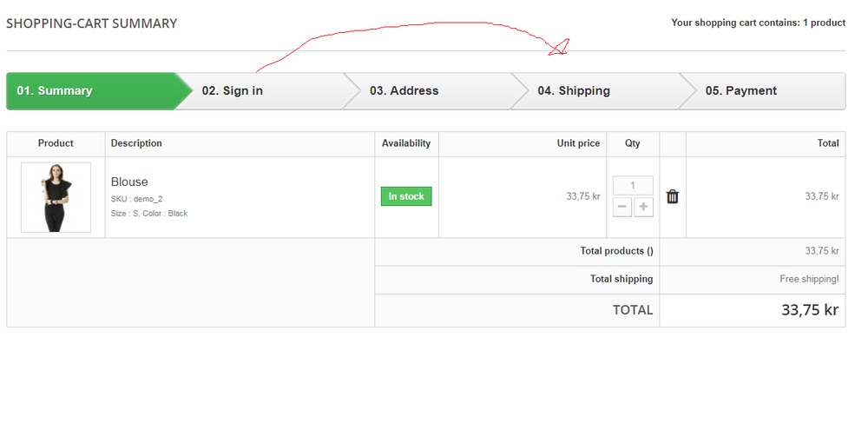Increase quantity with the plus button

click(x=643, y=207)
